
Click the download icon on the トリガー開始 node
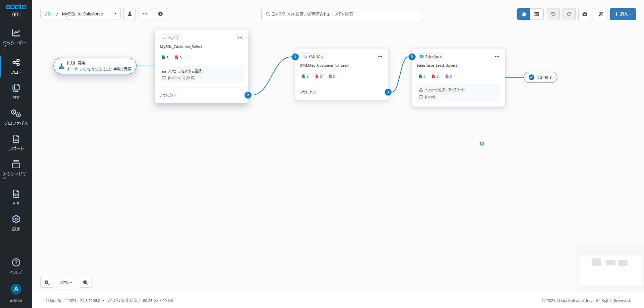61,66
